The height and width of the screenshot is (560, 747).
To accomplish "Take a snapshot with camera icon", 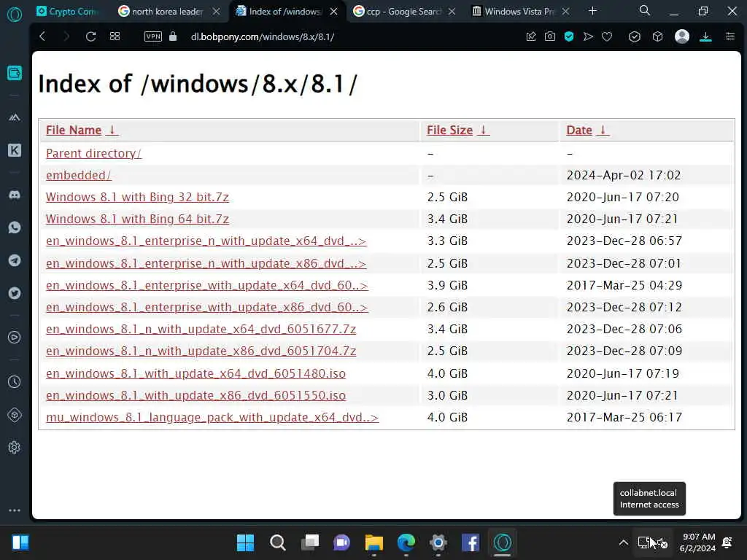I will pos(550,36).
